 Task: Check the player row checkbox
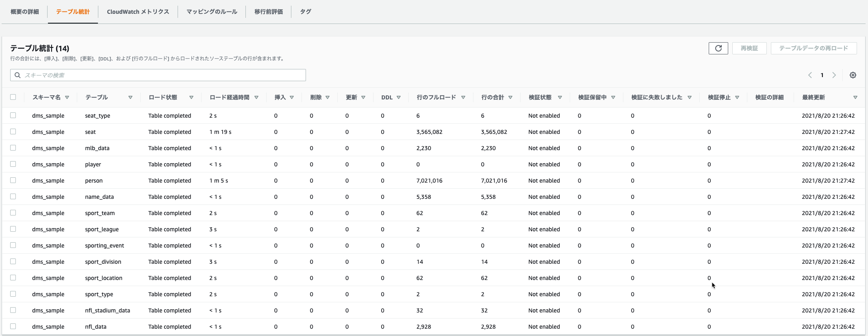(13, 164)
